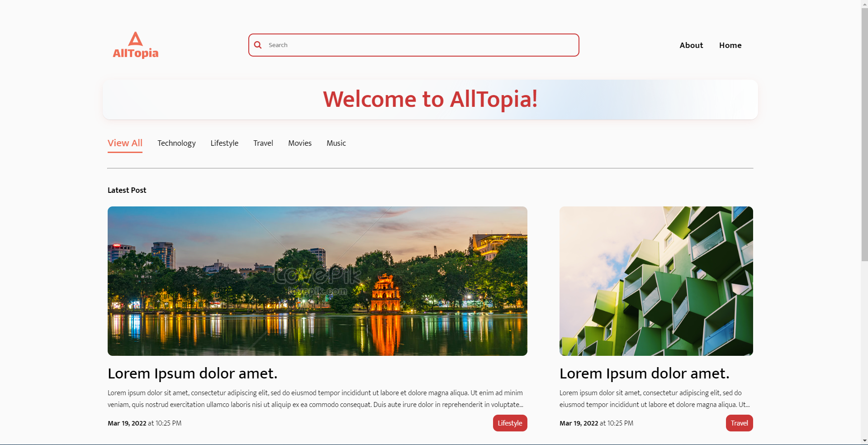Select the View All category tab

click(125, 143)
